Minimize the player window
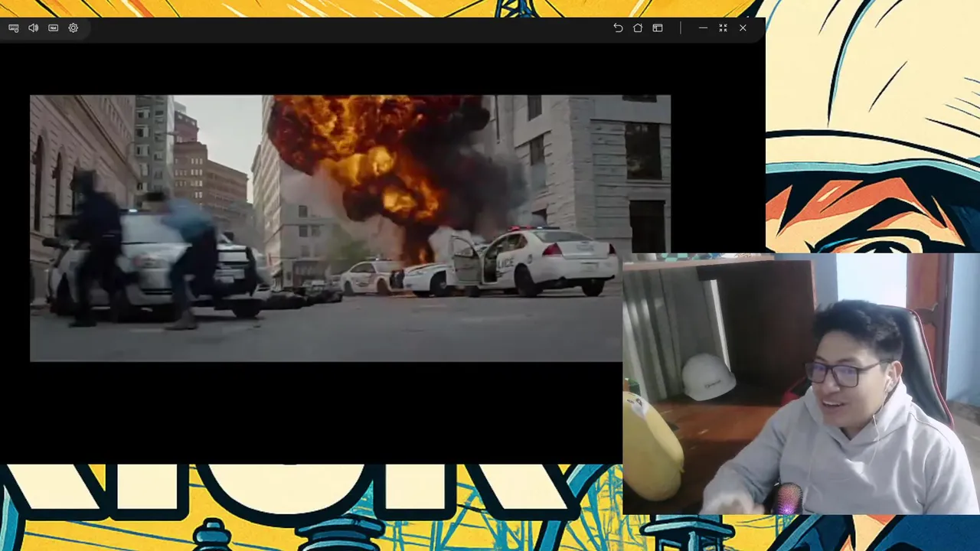The image size is (980, 551). (x=703, y=28)
